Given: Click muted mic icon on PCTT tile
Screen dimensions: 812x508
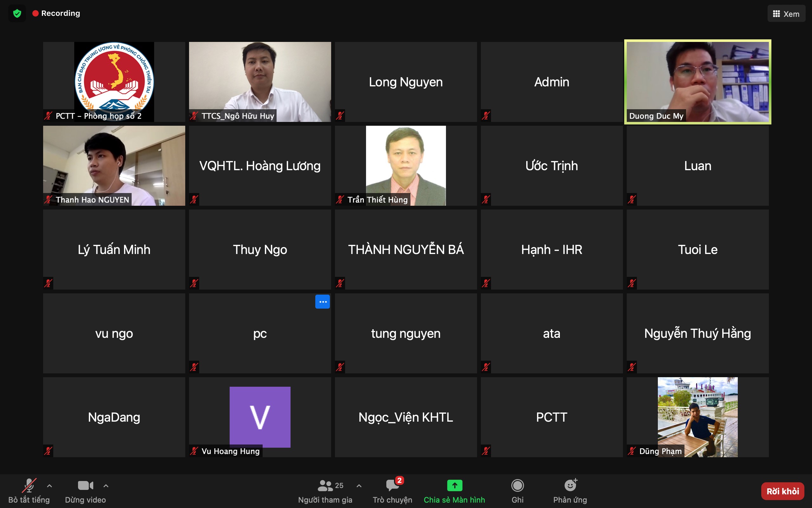Looking at the screenshot, I should click(486, 451).
